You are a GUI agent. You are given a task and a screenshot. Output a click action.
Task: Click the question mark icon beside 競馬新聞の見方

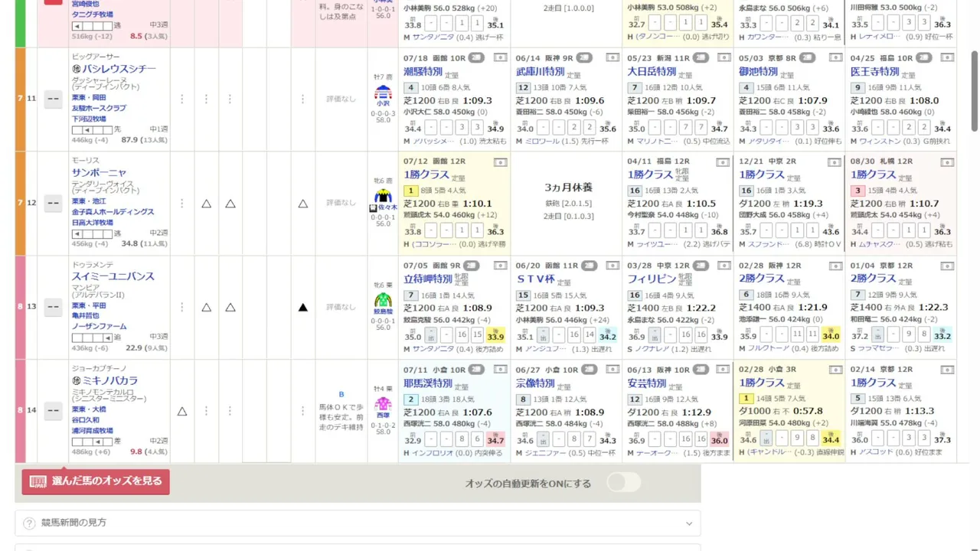[x=29, y=523]
